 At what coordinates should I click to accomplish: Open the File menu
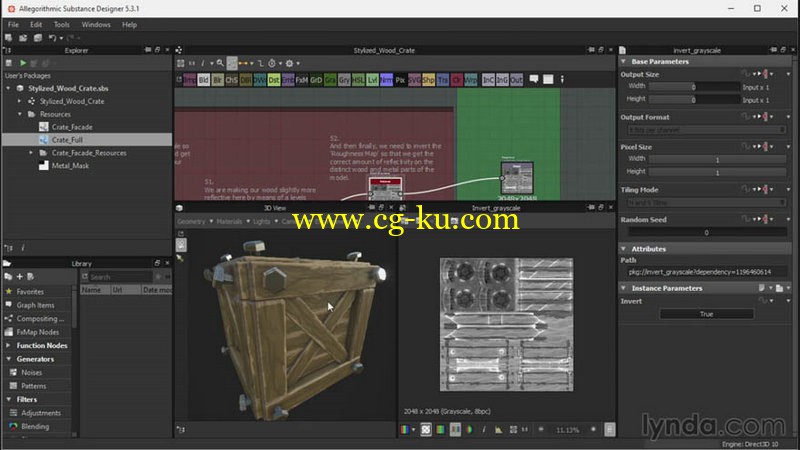click(13, 24)
